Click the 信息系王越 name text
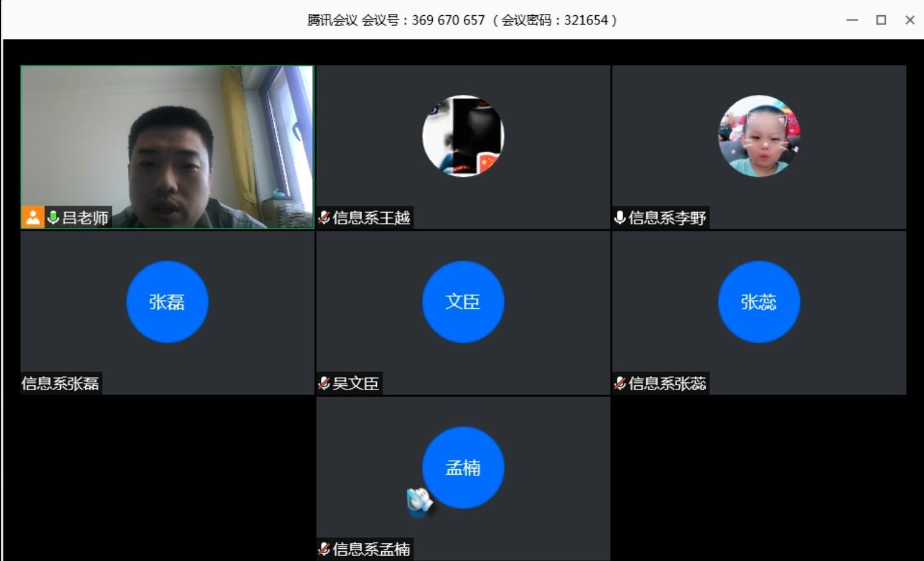Viewport: 924px width, 561px height. tap(371, 218)
